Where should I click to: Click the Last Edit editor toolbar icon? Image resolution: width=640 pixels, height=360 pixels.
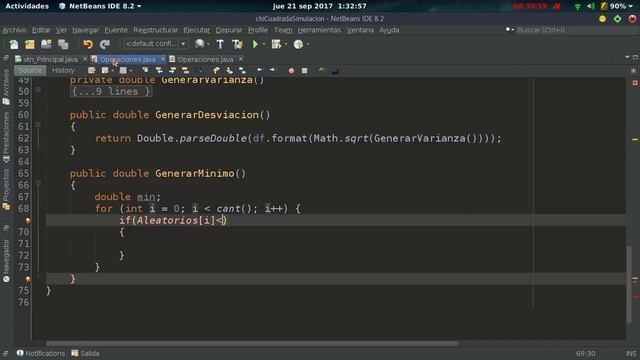point(92,71)
